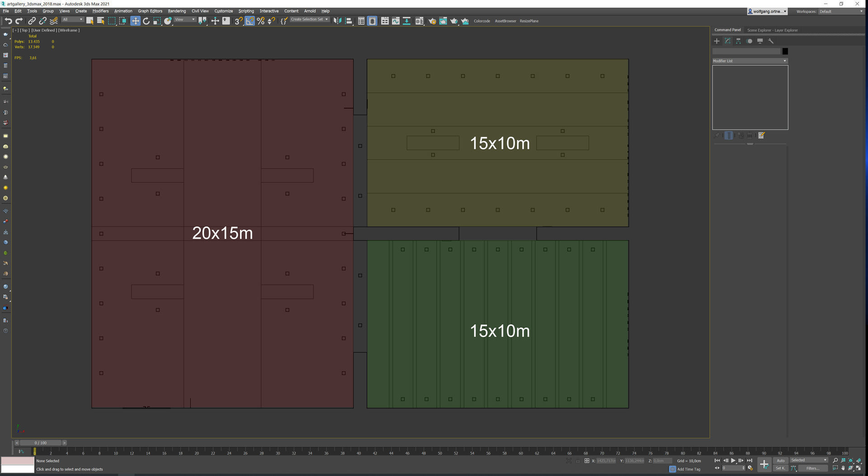The image size is (868, 476).
Task: Toggle Window/Crossing selection mode
Action: tap(123, 21)
